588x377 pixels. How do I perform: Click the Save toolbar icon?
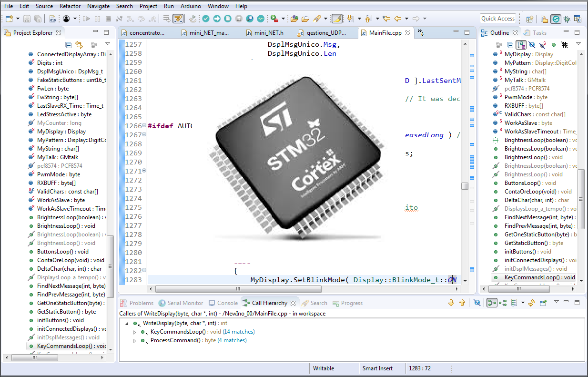(x=27, y=19)
